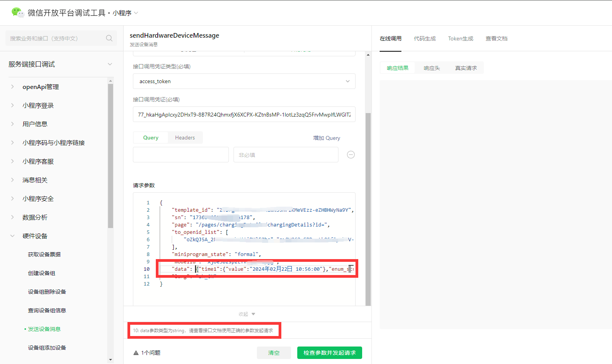Click the search magnifier icon

(x=109, y=38)
